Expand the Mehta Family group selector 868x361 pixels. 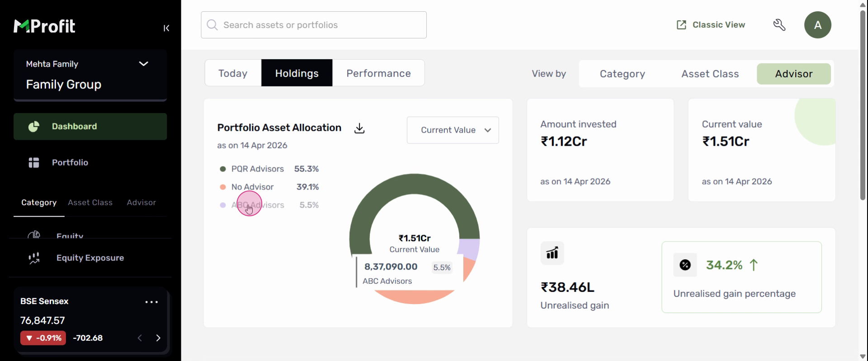pyautogui.click(x=143, y=64)
